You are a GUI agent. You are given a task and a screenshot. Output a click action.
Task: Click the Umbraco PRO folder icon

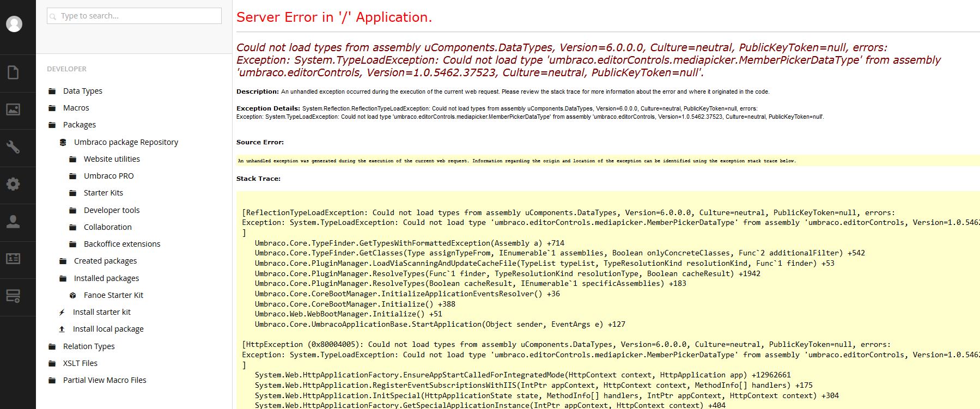click(x=73, y=176)
